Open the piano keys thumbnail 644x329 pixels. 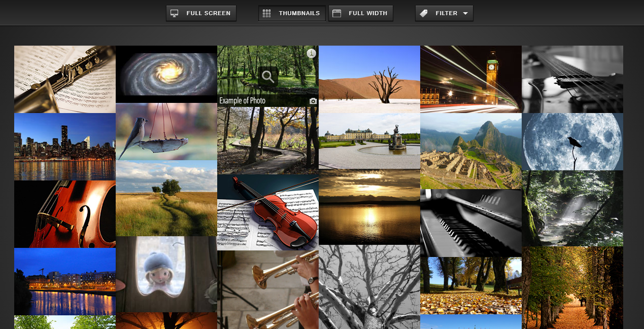(x=471, y=223)
